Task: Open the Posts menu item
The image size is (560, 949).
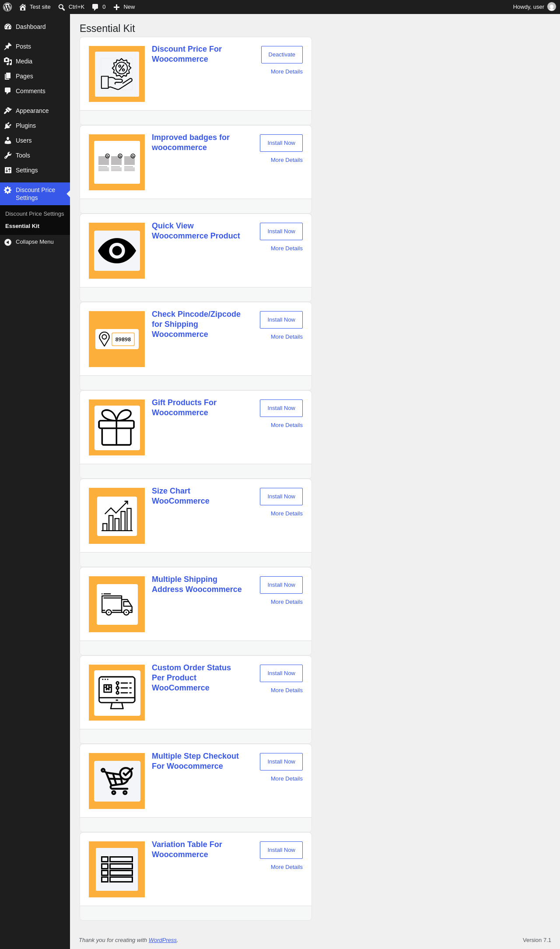Action: coord(35,46)
